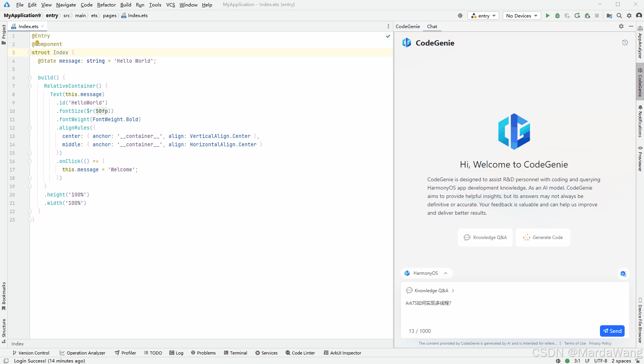Open Device File Browser tool window
The image size is (644, 364).
[640, 321]
